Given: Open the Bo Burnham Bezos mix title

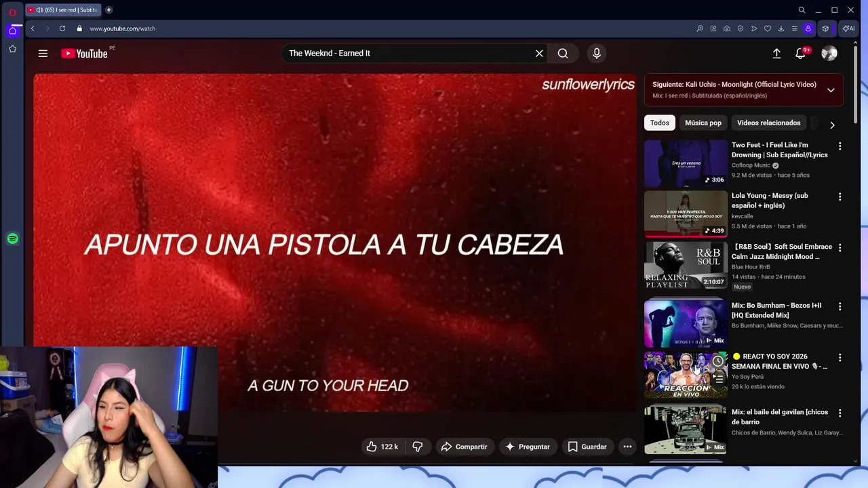Looking at the screenshot, I should click(x=776, y=310).
